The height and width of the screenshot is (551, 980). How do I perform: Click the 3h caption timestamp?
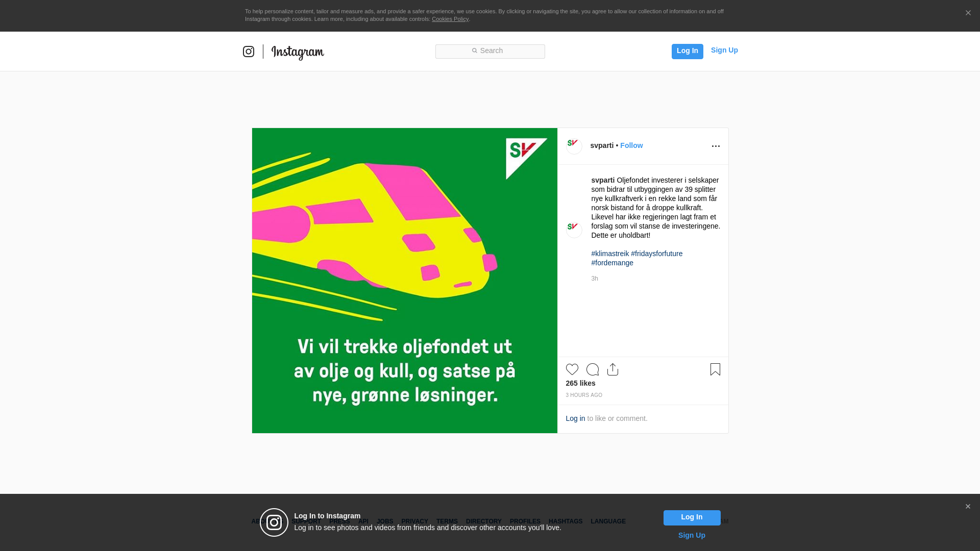pos(595,279)
